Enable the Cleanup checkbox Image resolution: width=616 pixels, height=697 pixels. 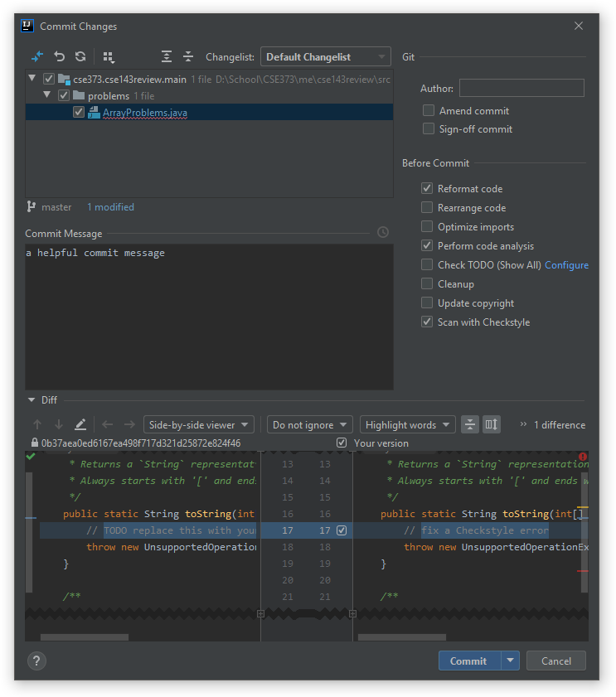coord(427,283)
